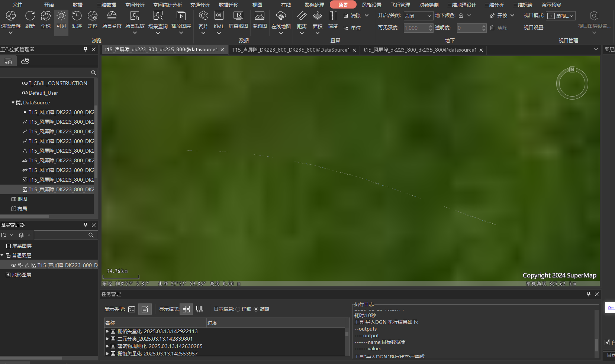Screen dimensions: 615x364
Task: Expand the 二元分类 task entry
Action: [107, 339]
